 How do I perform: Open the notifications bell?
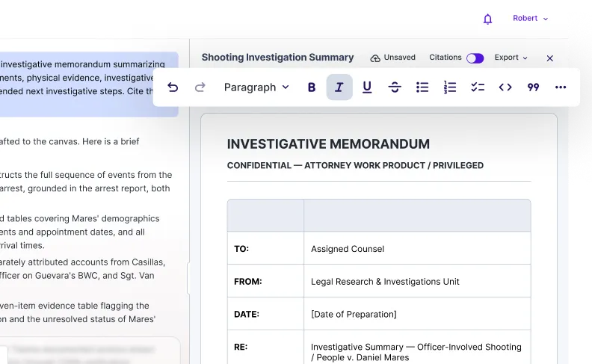(488, 19)
